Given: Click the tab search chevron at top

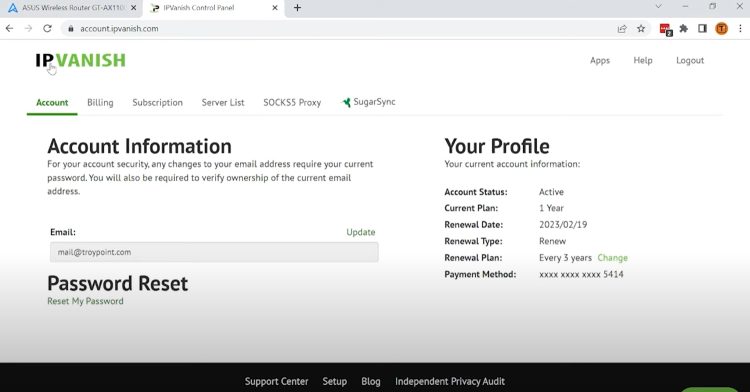Looking at the screenshot, I should tap(658, 6).
